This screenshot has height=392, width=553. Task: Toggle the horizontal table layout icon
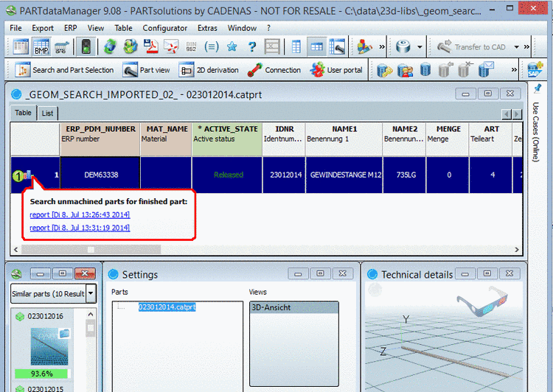click(317, 46)
